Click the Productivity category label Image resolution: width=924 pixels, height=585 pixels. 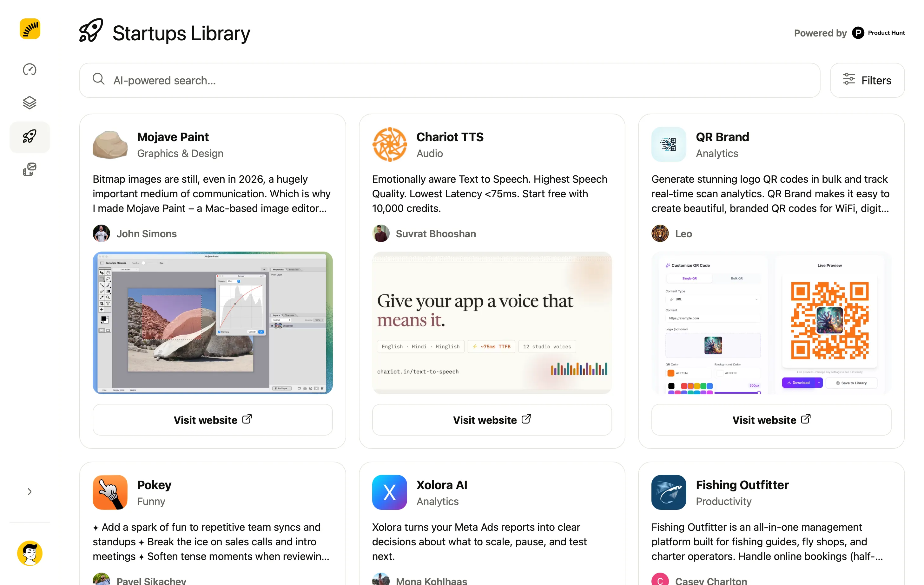pyautogui.click(x=724, y=501)
